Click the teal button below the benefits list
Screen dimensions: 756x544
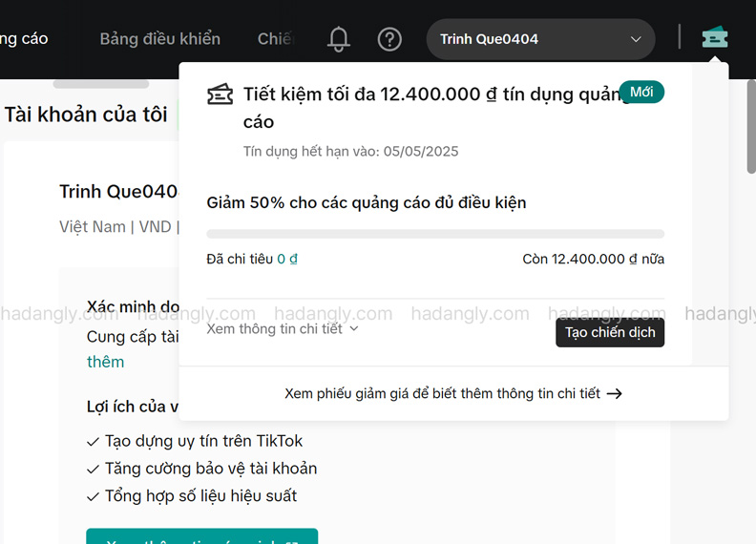click(x=201, y=536)
